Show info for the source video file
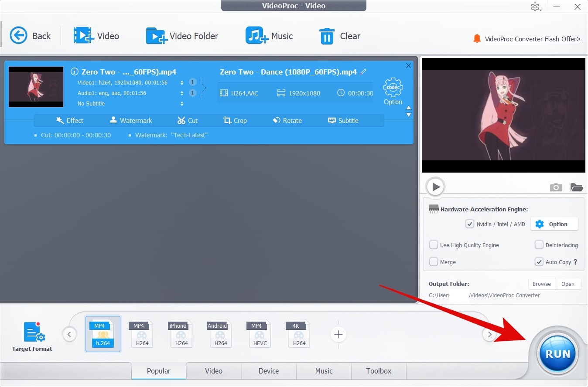The width and height of the screenshot is (588, 387). (x=75, y=72)
